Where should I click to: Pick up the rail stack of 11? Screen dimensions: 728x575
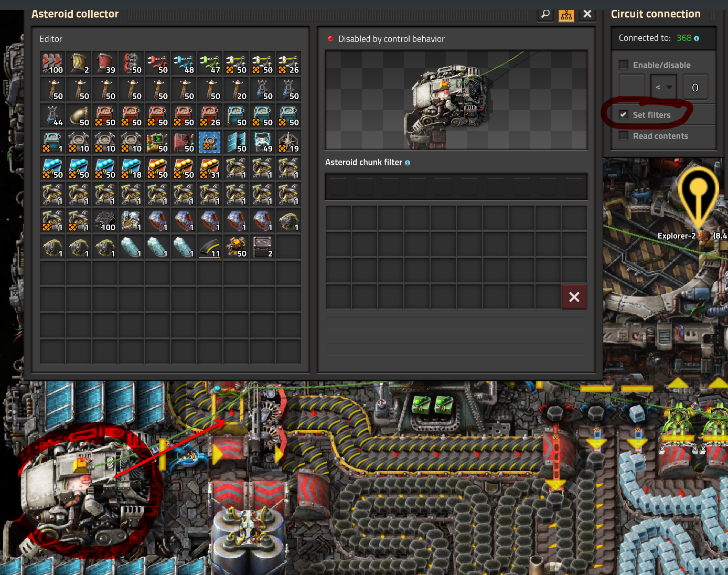[210, 247]
